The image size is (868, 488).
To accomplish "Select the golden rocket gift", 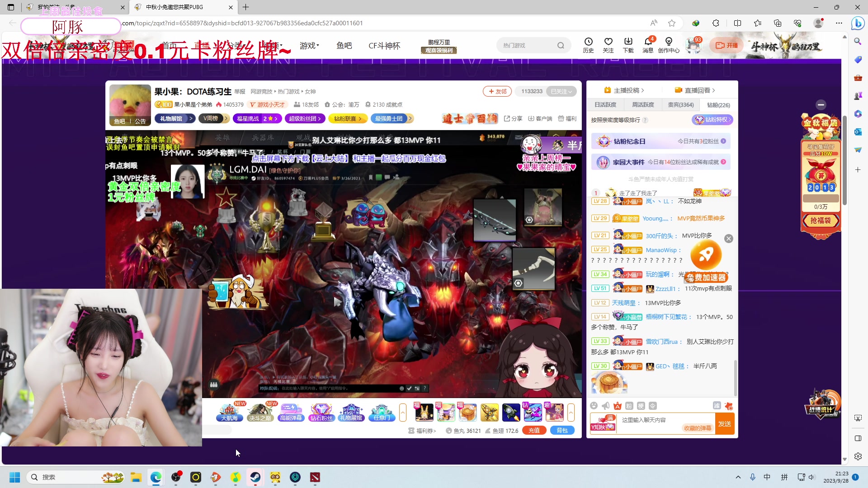I will tap(489, 412).
